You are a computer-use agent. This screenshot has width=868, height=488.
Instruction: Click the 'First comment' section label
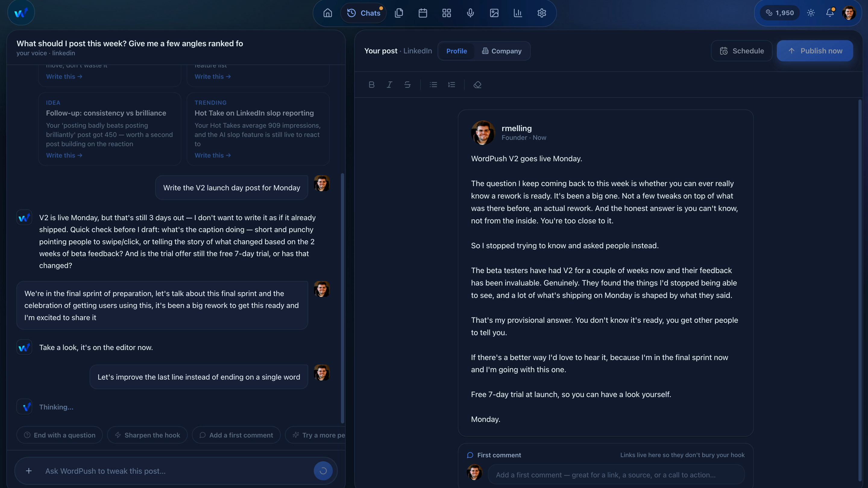coord(499,455)
